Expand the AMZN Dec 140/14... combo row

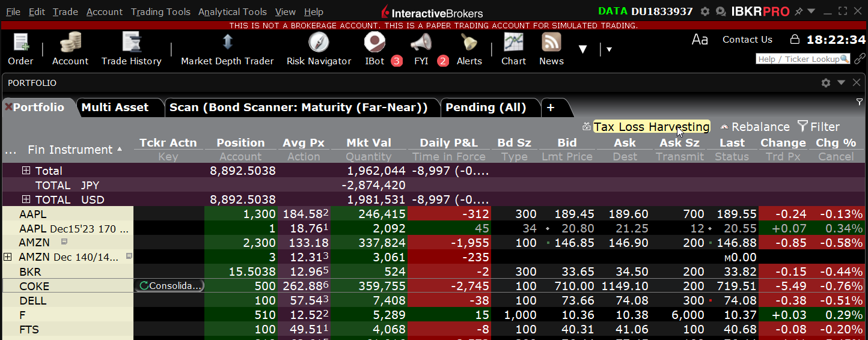coord(8,257)
